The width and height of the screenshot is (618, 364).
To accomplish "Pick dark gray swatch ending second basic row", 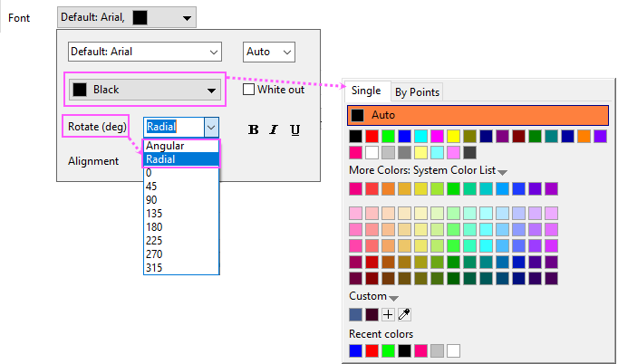I will click(469, 152).
